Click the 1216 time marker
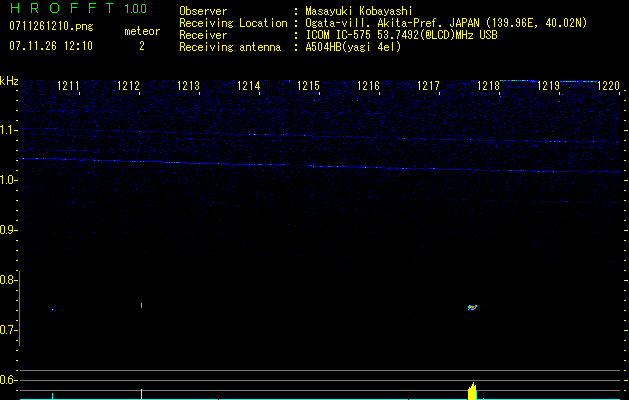Screen dimensions: 629x400 [368, 86]
